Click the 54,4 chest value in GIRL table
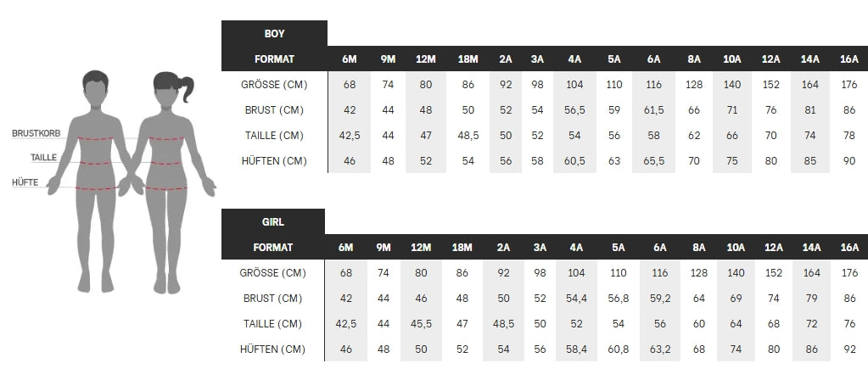 (x=576, y=299)
